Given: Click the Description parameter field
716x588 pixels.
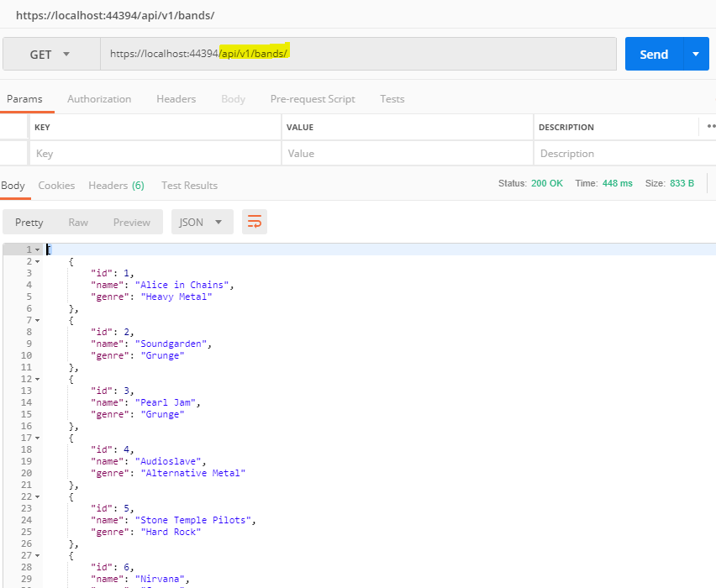Looking at the screenshot, I should coord(625,154).
